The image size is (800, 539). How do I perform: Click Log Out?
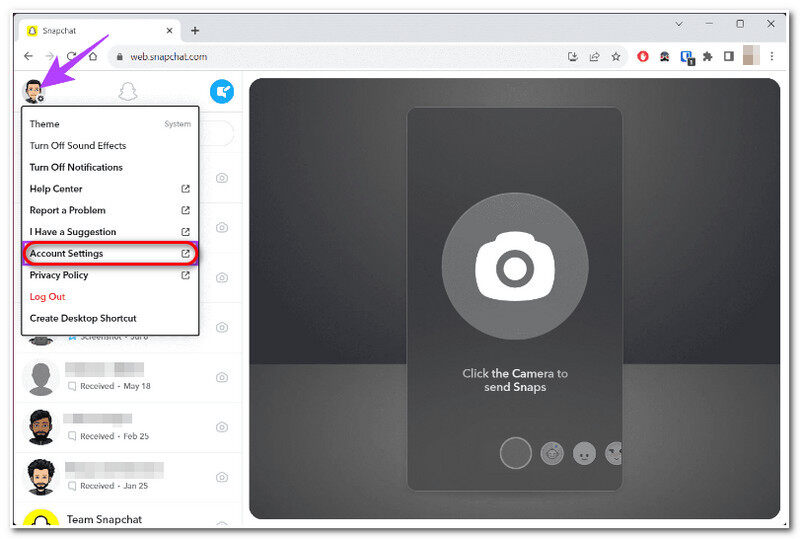[x=47, y=297]
